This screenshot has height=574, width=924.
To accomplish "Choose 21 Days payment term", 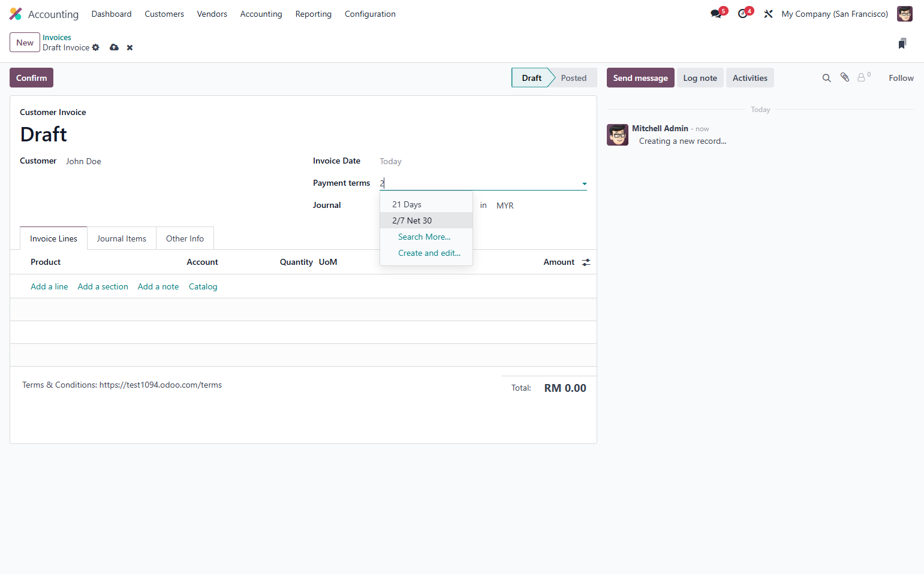I will (426, 204).
